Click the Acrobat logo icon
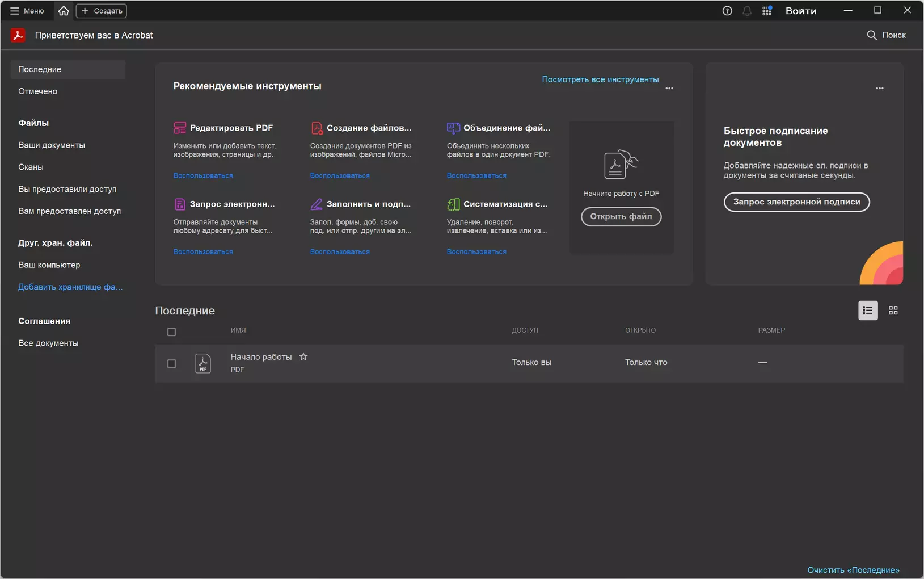Viewport: 924px width, 579px height. (18, 35)
